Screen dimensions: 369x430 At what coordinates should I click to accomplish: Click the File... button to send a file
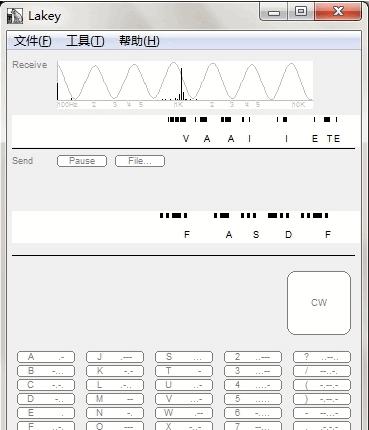140,161
